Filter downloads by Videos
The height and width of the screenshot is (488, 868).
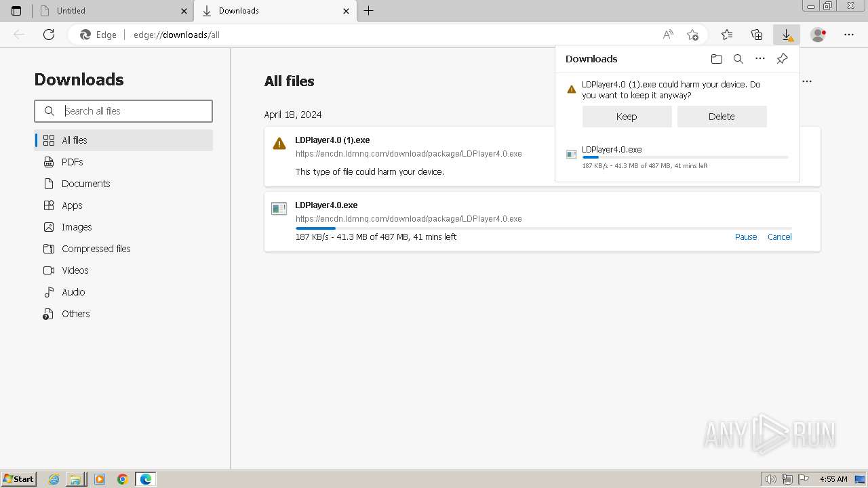coord(123,270)
